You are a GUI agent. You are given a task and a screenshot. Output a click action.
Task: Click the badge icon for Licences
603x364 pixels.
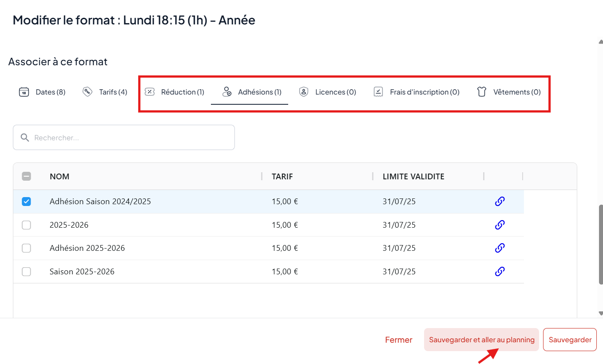tap(304, 92)
